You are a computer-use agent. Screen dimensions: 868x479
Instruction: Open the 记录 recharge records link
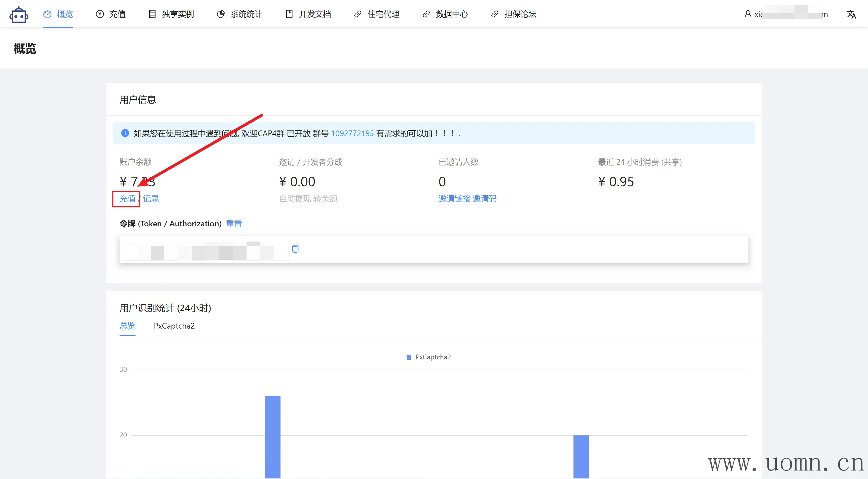(x=151, y=199)
